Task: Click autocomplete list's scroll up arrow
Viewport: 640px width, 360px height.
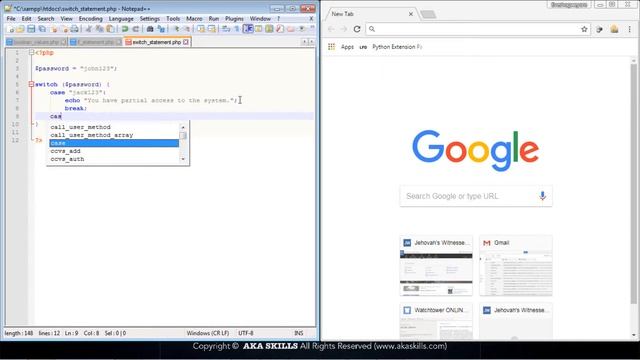Action: coord(183,127)
